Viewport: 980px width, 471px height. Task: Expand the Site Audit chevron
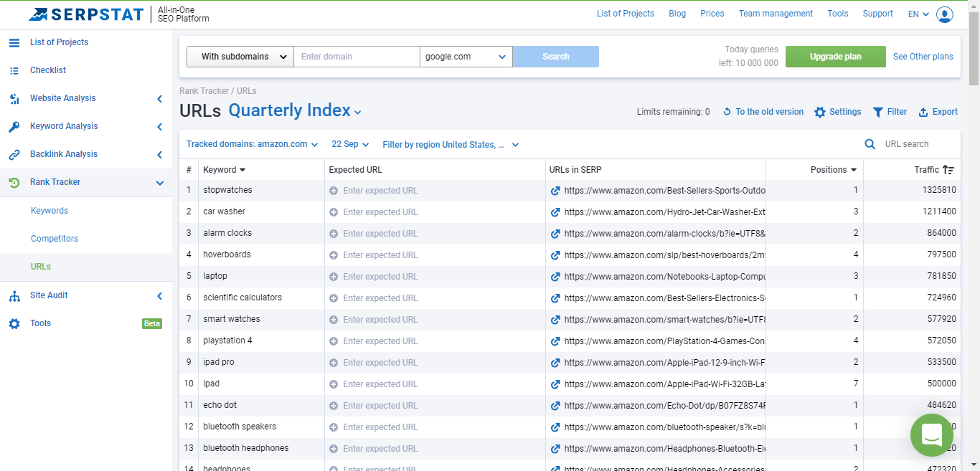point(159,296)
